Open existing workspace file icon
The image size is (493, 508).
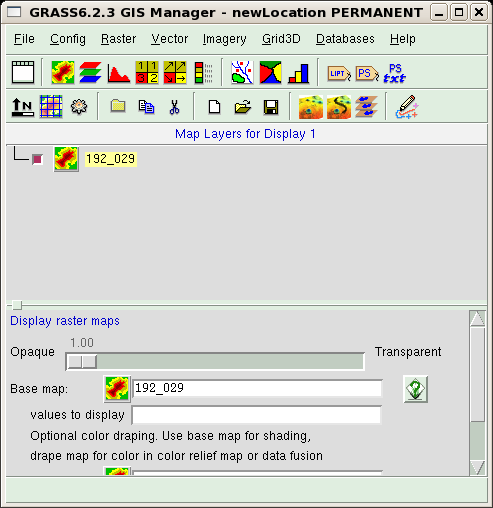tap(243, 107)
